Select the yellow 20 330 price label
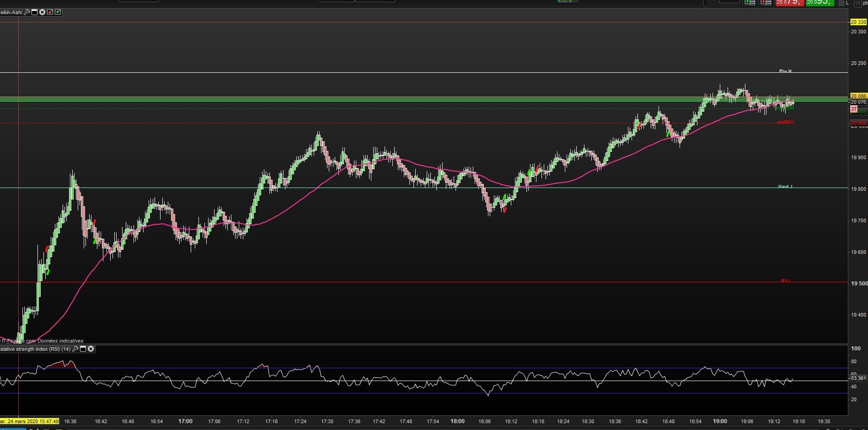Screen dimensions: 868x430 858,22
